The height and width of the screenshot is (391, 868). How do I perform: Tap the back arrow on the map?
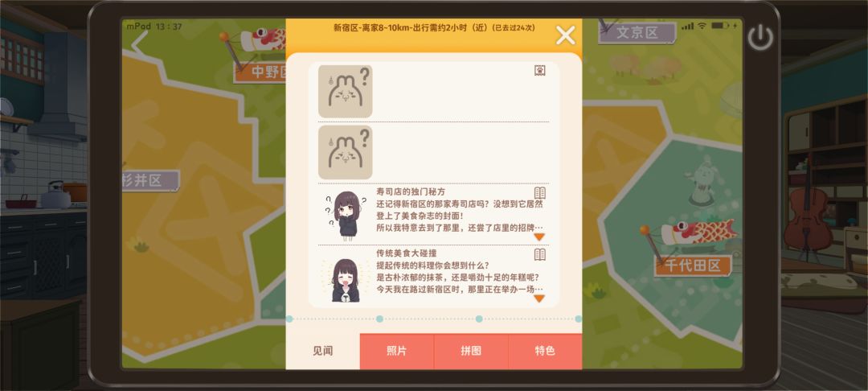pyautogui.click(x=139, y=42)
